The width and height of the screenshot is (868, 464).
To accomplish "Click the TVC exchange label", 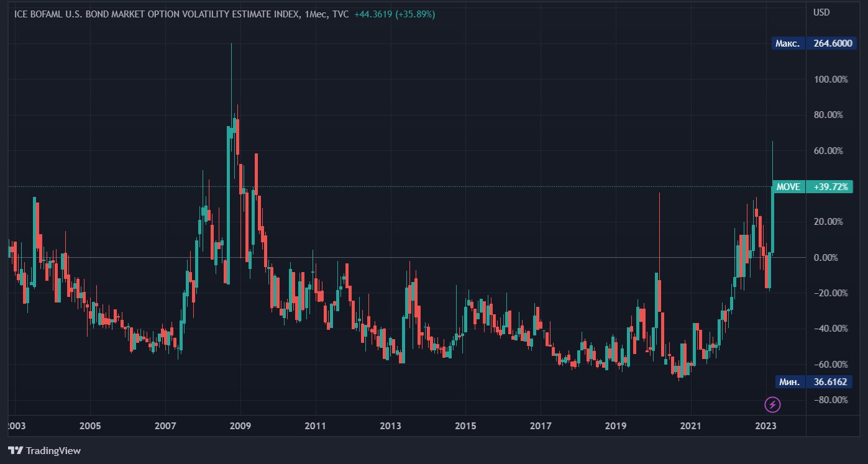I will (x=340, y=14).
